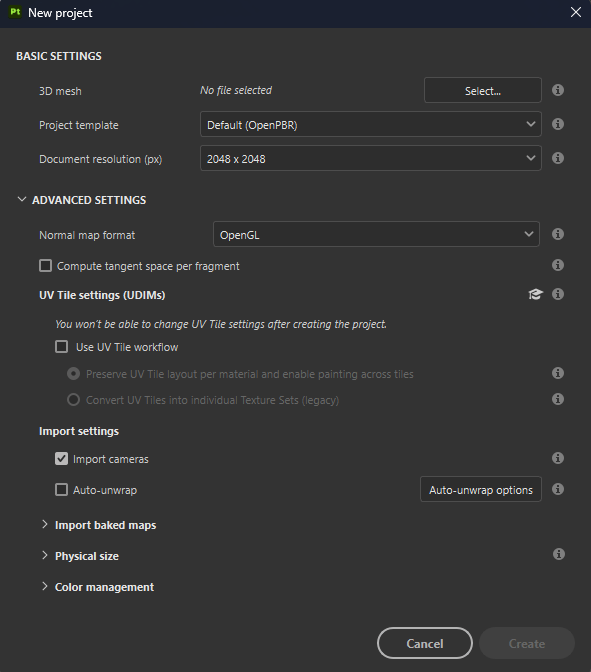This screenshot has height=672, width=591.
Task: Open the UV Tile tutorial graduation cap icon
Action: point(535,294)
